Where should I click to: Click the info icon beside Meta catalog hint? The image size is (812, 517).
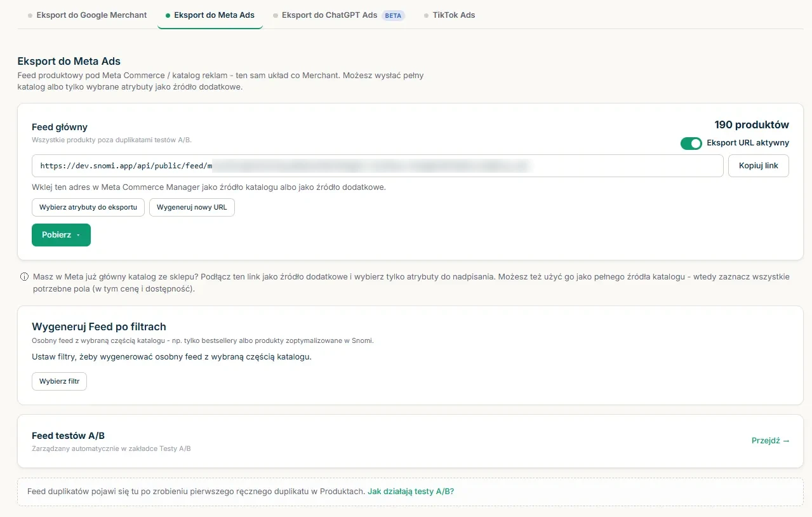[x=25, y=277]
